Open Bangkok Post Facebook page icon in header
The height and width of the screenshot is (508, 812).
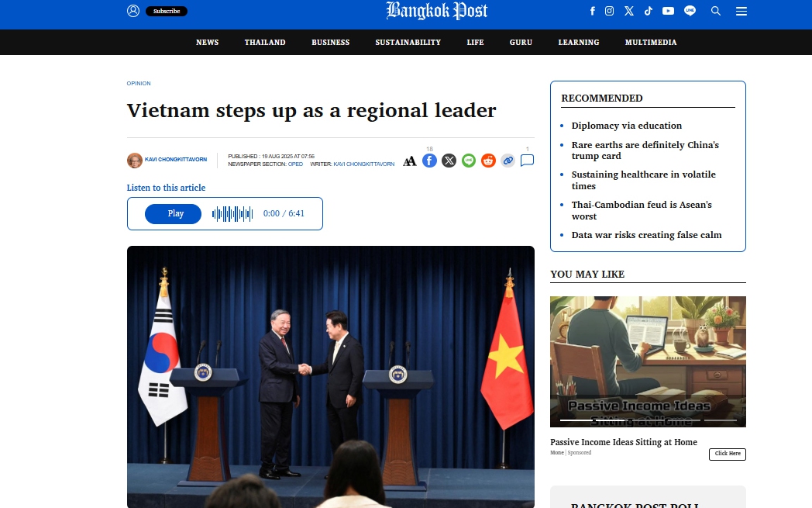[x=593, y=11]
